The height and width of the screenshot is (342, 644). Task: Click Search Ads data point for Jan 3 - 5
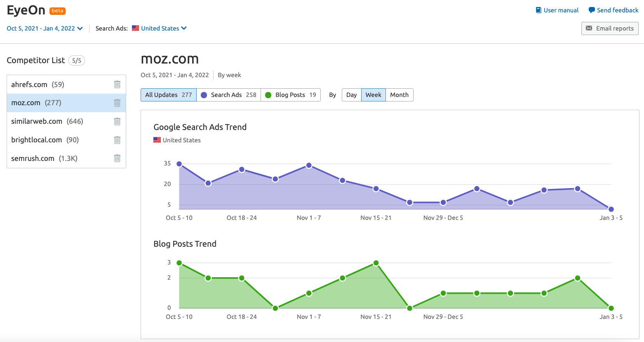click(611, 209)
